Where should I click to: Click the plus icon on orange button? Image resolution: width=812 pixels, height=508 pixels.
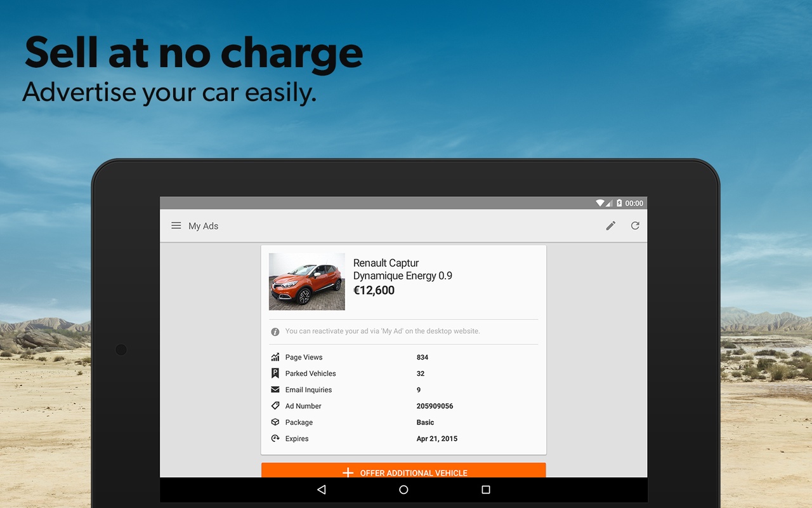tap(348, 472)
